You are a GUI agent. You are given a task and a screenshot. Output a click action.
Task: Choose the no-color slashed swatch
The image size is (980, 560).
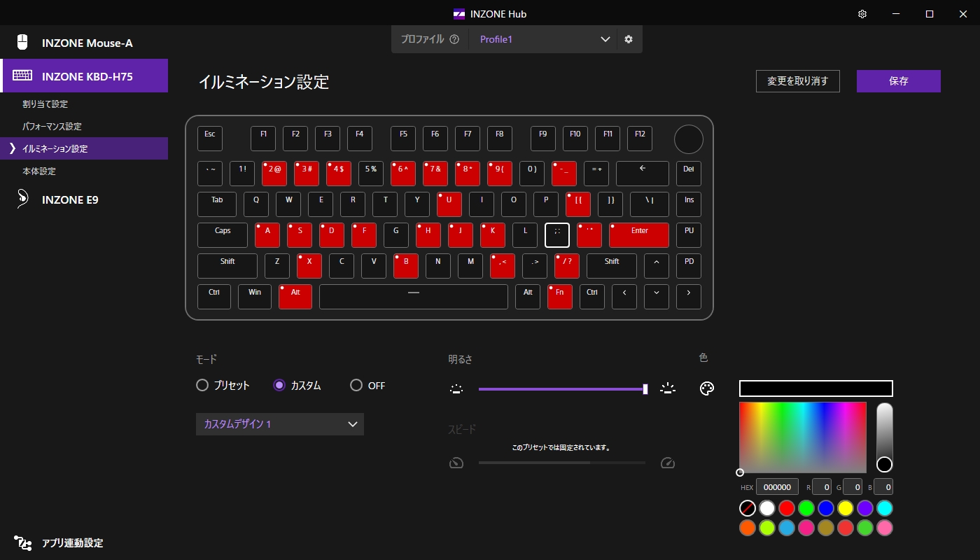point(748,508)
